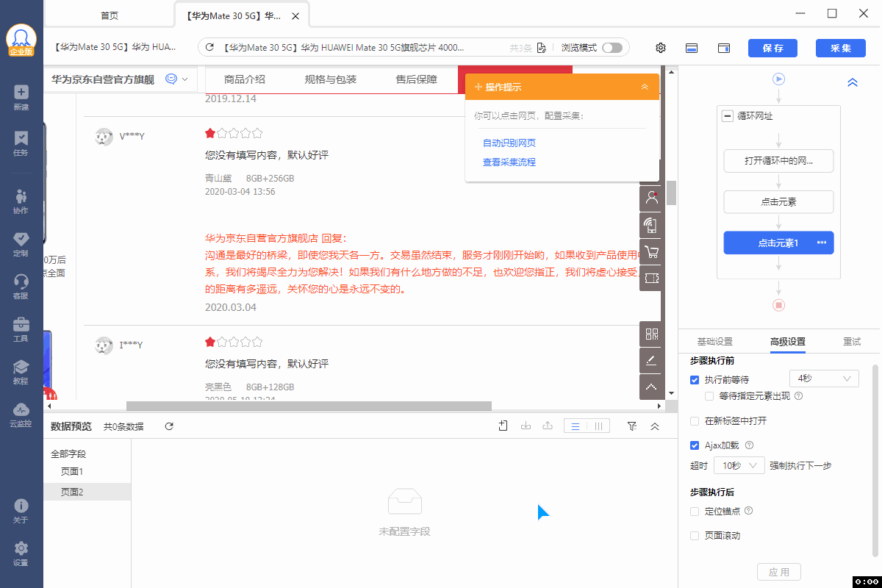This screenshot has height=588, width=882.
Task: Open the 4秒 wait time dropdown
Action: coord(823,379)
